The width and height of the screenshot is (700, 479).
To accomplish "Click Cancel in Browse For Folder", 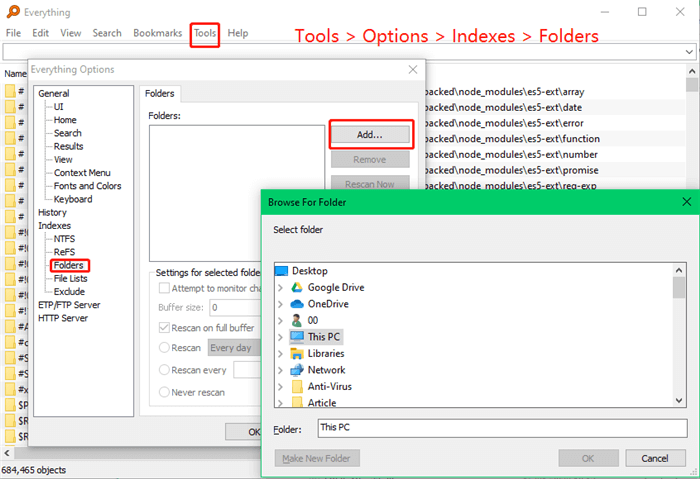I will (655, 458).
